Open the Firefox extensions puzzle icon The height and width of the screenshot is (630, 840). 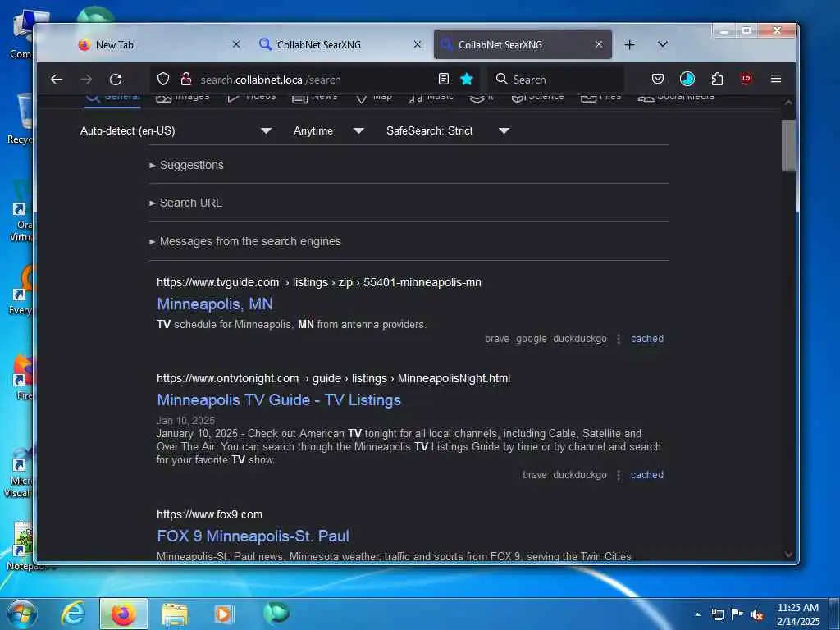click(717, 80)
